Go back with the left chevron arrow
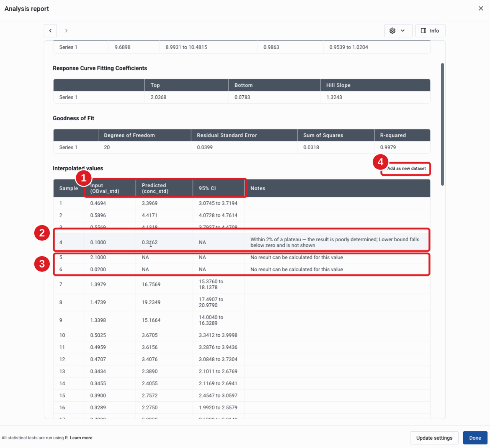Screen dimensions: 490x448 50,31
